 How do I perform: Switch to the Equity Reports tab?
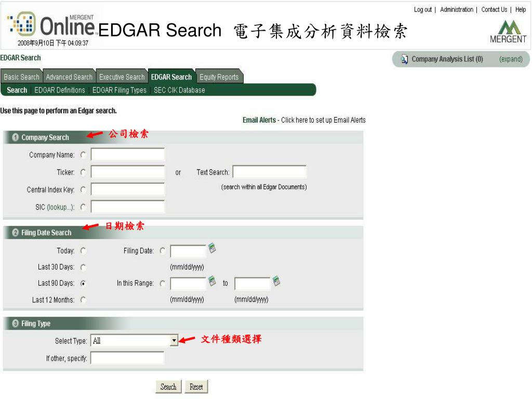click(219, 77)
